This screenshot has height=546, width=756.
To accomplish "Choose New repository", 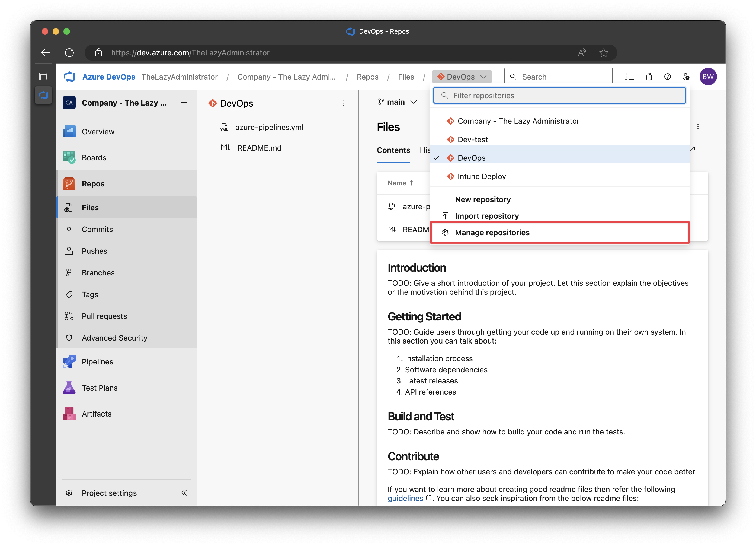I will [559, 199].
